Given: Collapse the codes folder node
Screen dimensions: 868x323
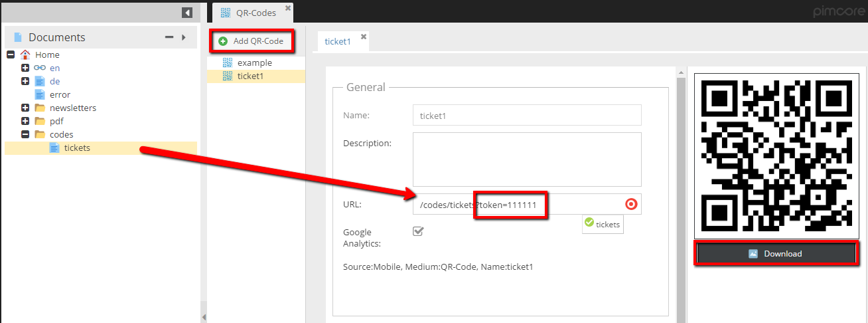Looking at the screenshot, I should (x=25, y=135).
